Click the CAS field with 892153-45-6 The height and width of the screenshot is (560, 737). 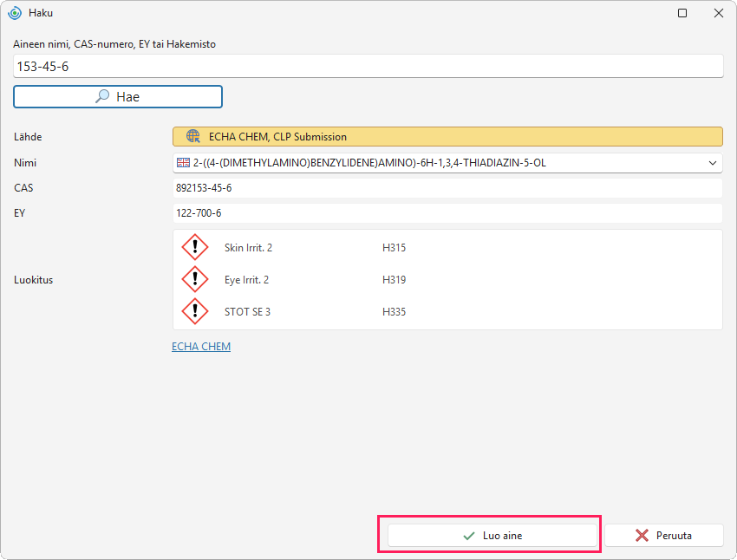[x=447, y=188]
